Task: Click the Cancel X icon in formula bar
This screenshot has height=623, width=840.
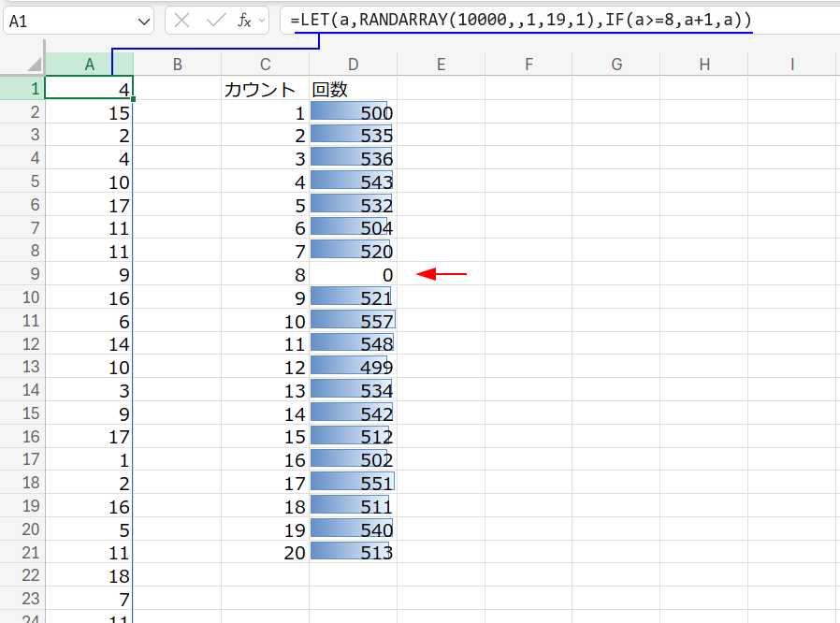Action: click(x=183, y=21)
